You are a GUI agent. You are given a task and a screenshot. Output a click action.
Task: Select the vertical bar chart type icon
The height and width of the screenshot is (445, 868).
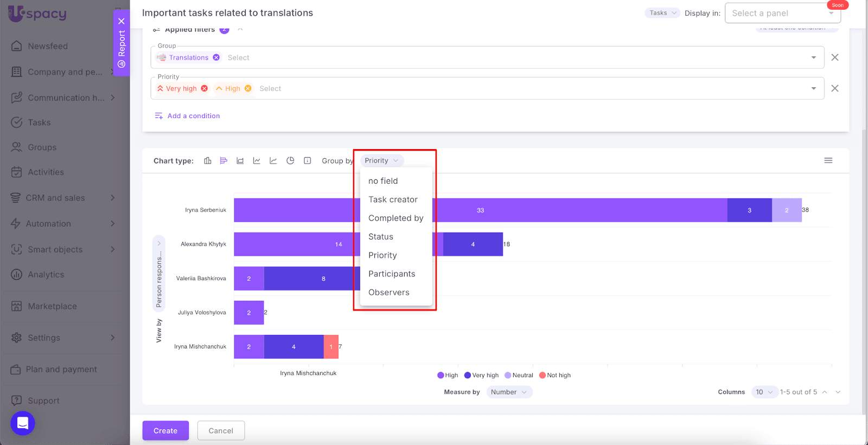pos(207,160)
